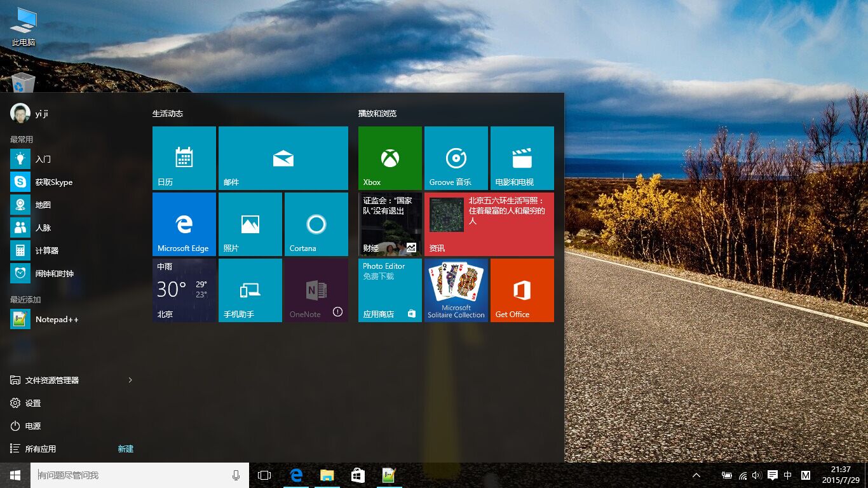Switch the 中 input language indicator
Image resolution: width=868 pixels, height=488 pixels.
pos(788,475)
